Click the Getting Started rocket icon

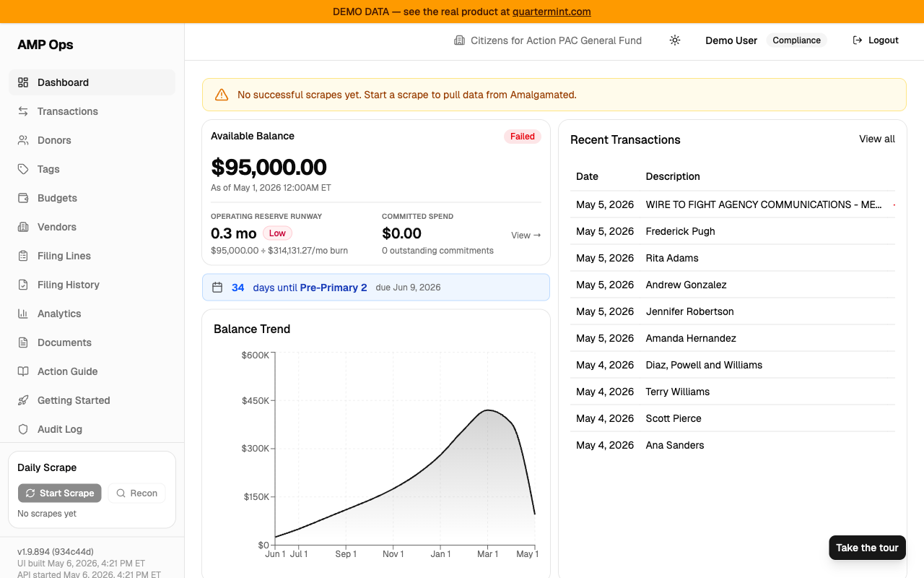pos(23,400)
